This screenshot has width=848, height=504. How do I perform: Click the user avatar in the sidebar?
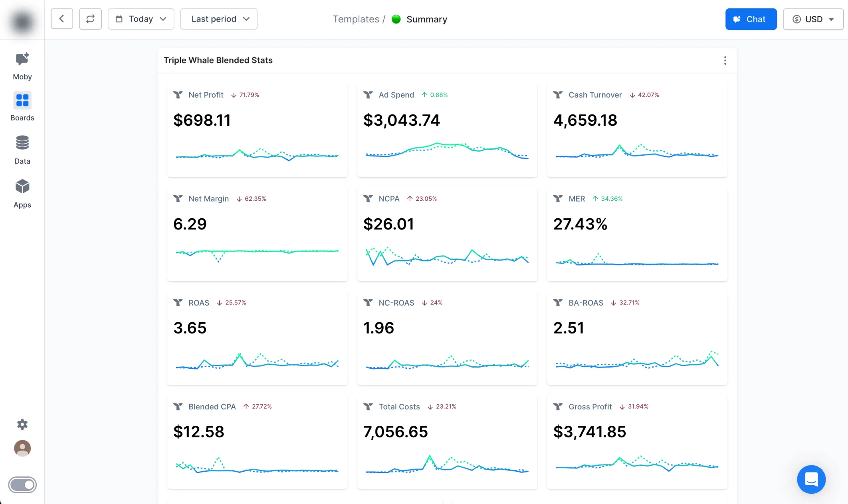[22, 448]
